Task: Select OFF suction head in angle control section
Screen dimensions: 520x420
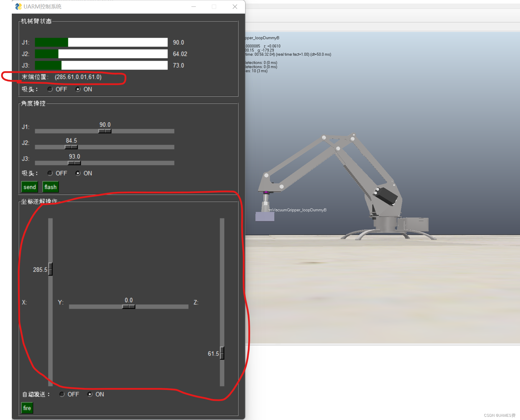Action: (50, 173)
